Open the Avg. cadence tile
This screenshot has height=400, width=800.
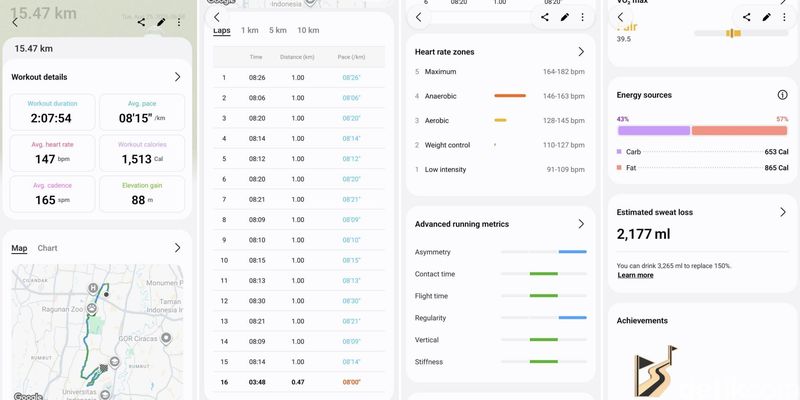pyautogui.click(x=52, y=194)
